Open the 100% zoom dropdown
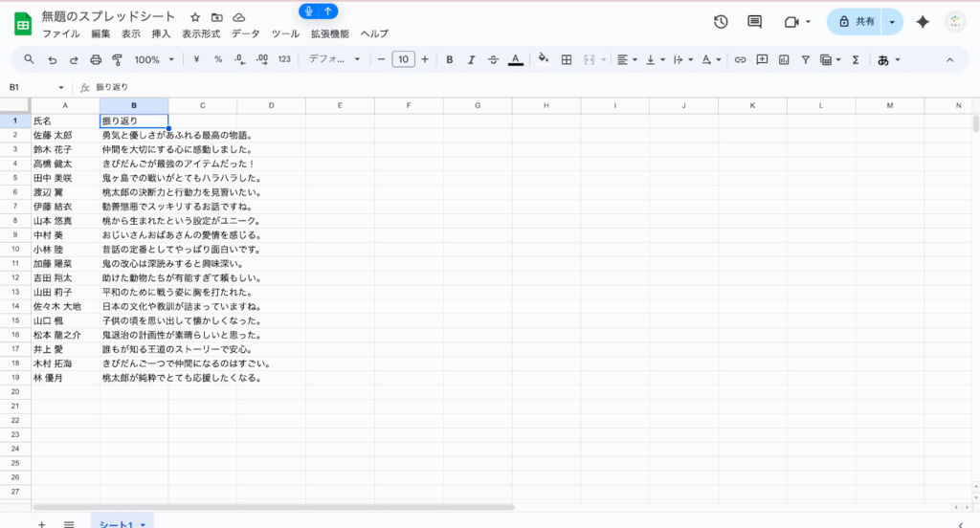Screen dimensions: 980x528 pos(154,59)
